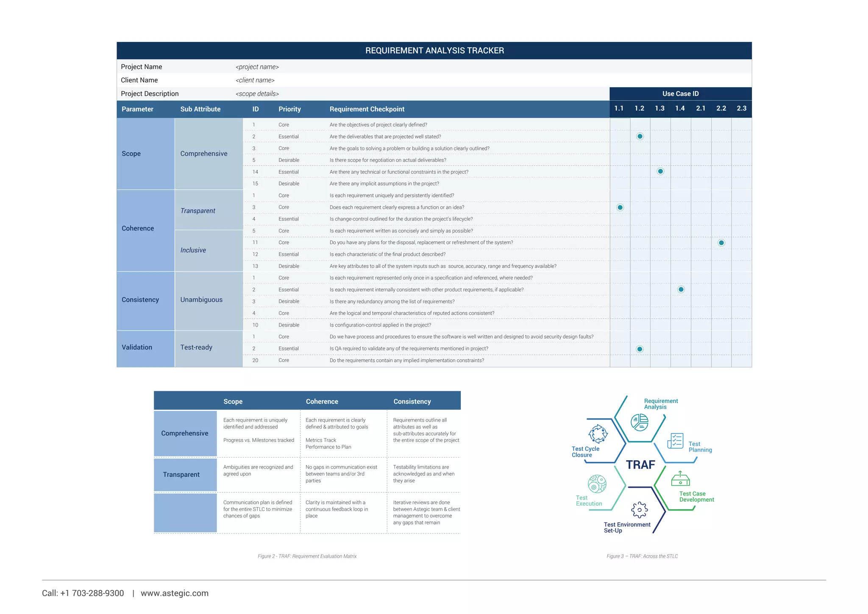
Task: Click the TRAF center label in diagram
Action: click(x=640, y=465)
